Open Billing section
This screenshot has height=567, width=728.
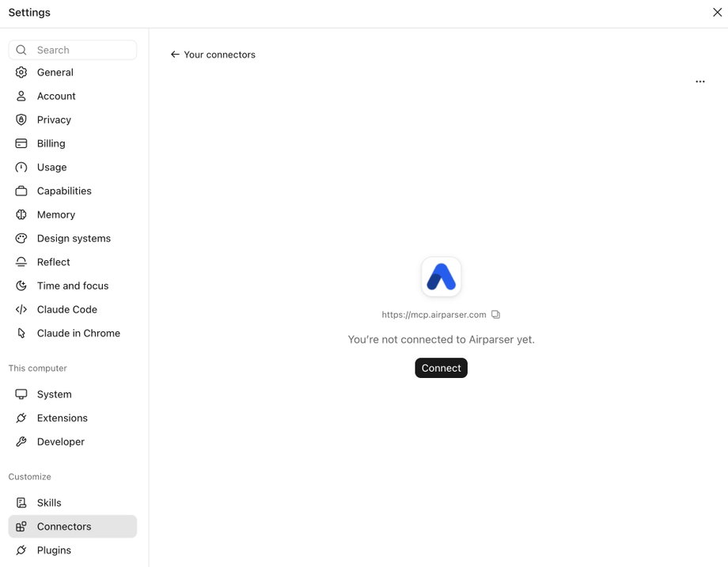(73, 143)
